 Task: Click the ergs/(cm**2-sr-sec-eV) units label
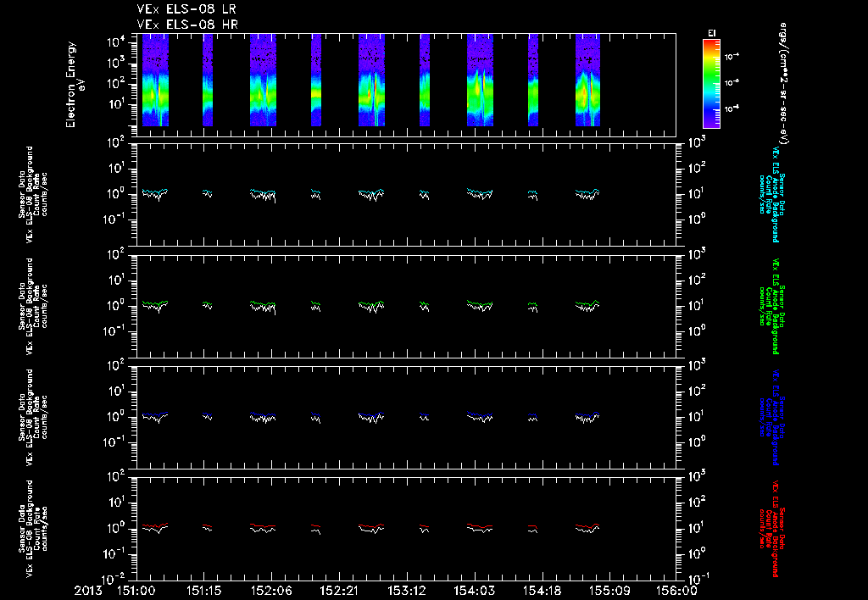click(784, 83)
